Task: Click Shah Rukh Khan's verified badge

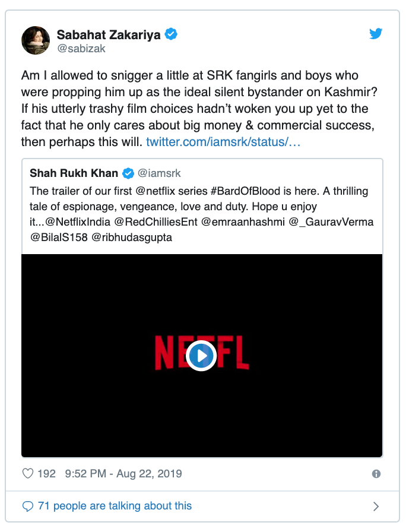Action: click(128, 173)
